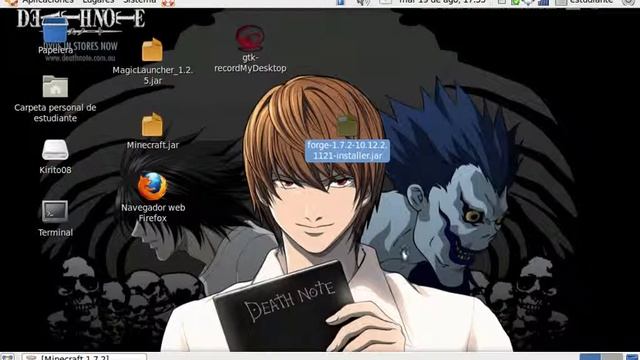Screen dimensions: 640x360
Task: Click the panel clock date and time
Action: pyautogui.click(x=442, y=2)
